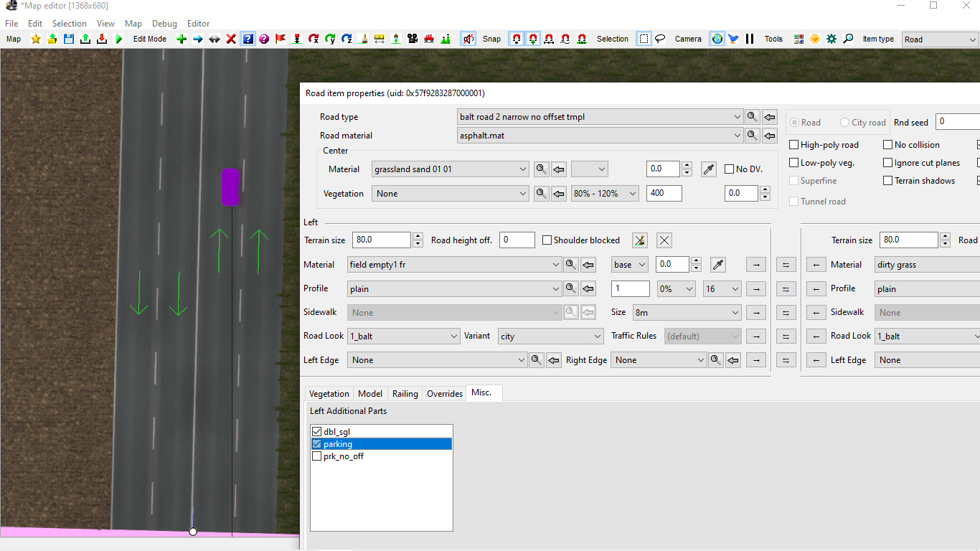Check the High-poly road option

tap(793, 145)
